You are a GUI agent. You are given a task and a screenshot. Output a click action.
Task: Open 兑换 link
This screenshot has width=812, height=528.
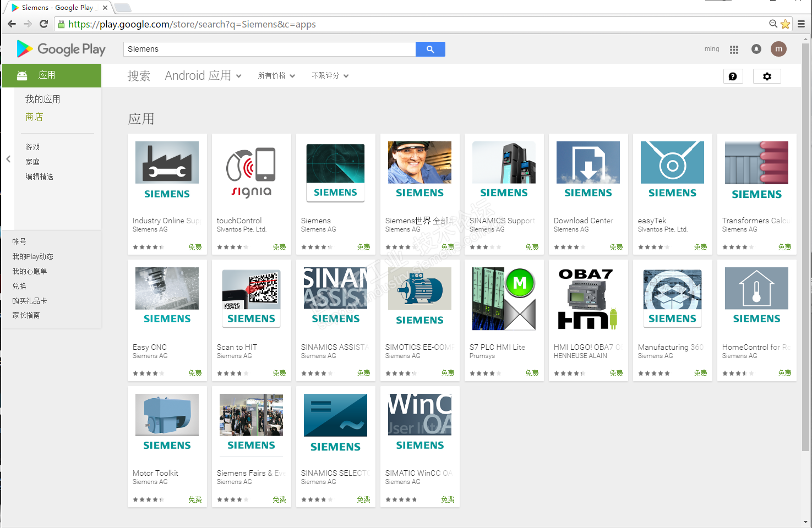19,286
